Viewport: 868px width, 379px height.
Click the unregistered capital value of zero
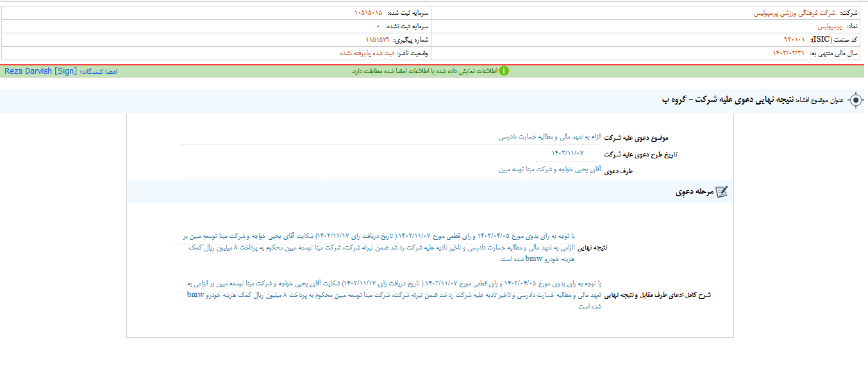[x=379, y=26]
